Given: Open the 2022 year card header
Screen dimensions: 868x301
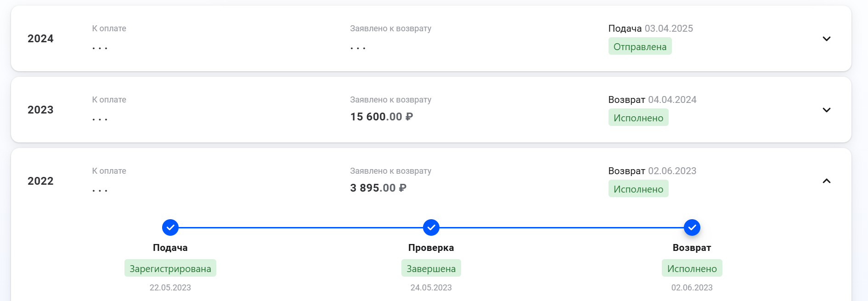Looking at the screenshot, I should pyautogui.click(x=40, y=181).
